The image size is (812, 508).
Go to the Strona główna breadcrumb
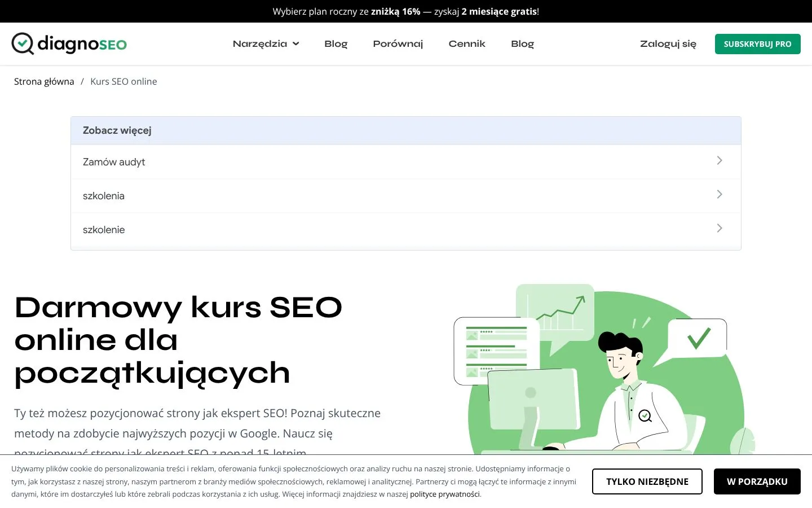pyautogui.click(x=44, y=81)
